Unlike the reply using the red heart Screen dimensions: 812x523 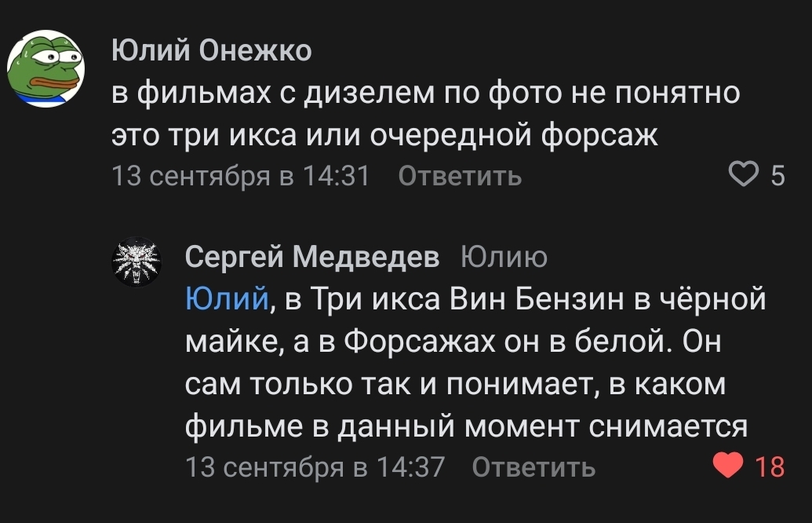pos(726,467)
